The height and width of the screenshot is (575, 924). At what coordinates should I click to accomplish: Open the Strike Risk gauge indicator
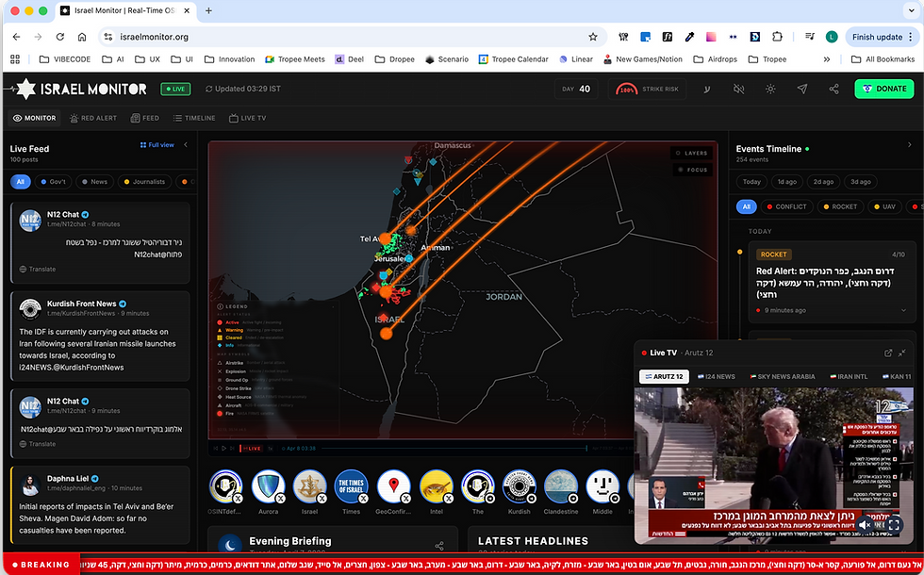pyautogui.click(x=647, y=89)
